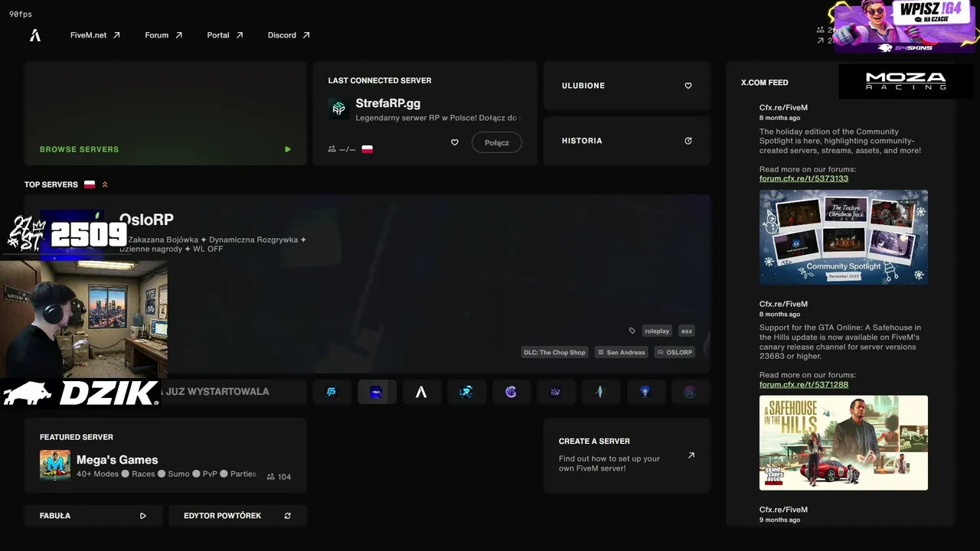Open the Portal link in the header
Screen dimensions: 980x551
pyautogui.click(x=225, y=35)
